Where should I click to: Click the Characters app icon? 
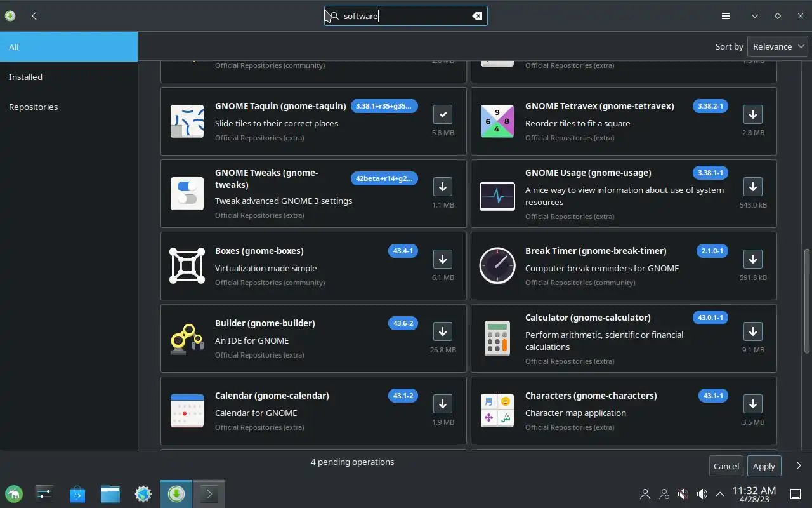pyautogui.click(x=497, y=411)
